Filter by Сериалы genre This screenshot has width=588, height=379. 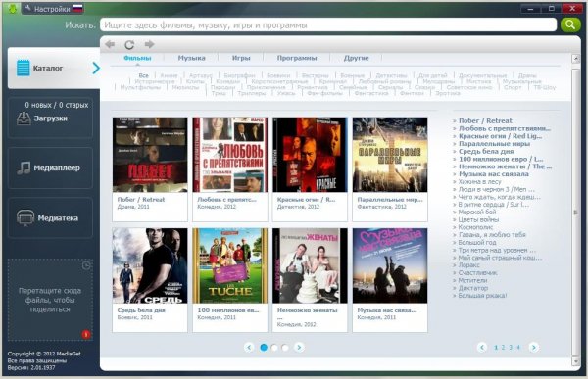390,87
